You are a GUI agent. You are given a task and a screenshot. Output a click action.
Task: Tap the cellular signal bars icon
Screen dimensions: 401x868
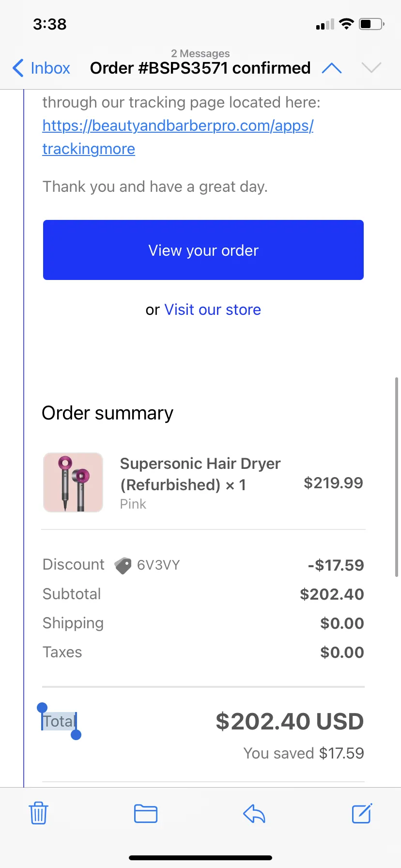(325, 24)
